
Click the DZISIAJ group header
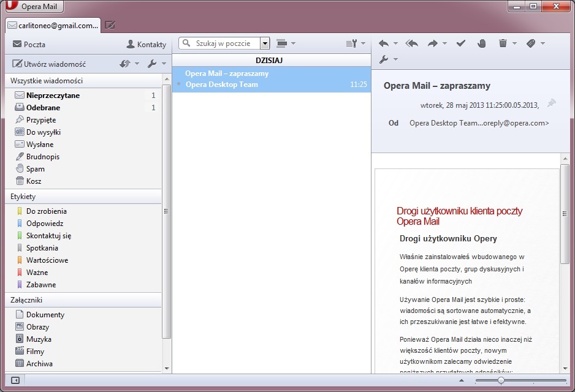pos(272,61)
